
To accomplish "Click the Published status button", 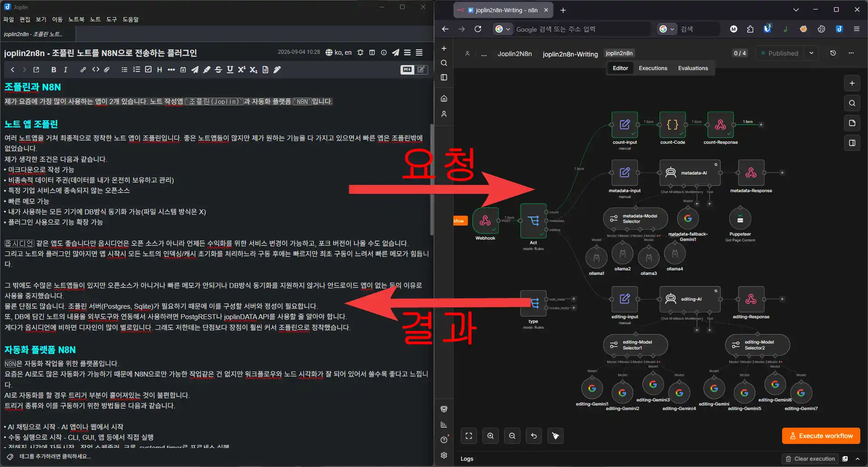I will point(780,53).
